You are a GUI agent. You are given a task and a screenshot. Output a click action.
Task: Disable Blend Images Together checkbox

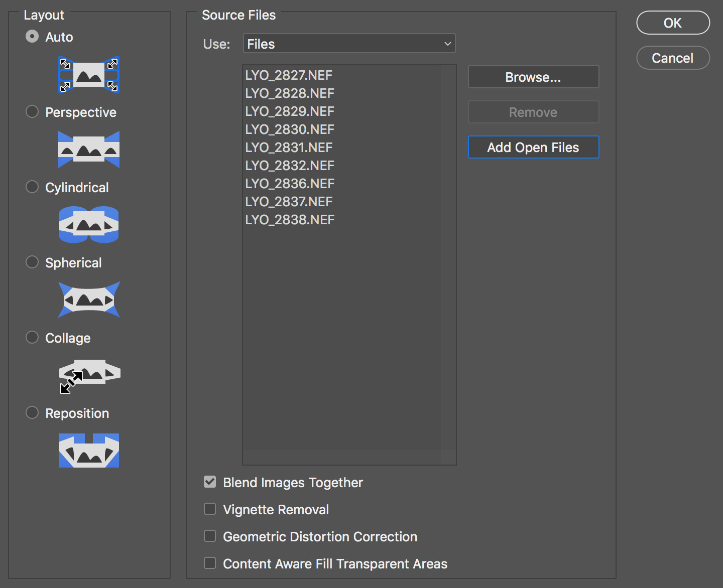(210, 482)
